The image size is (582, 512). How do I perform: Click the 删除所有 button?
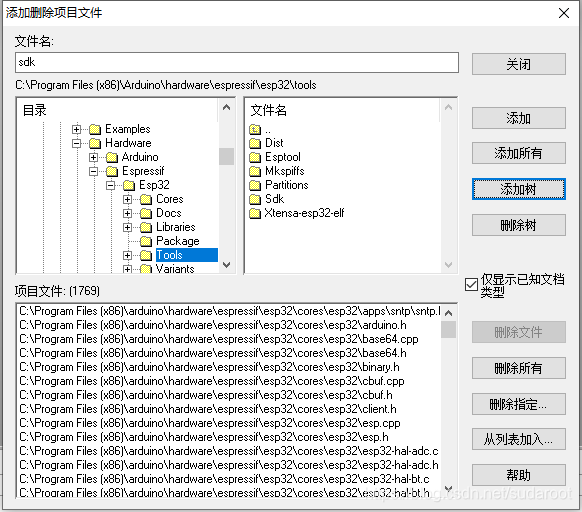519,368
